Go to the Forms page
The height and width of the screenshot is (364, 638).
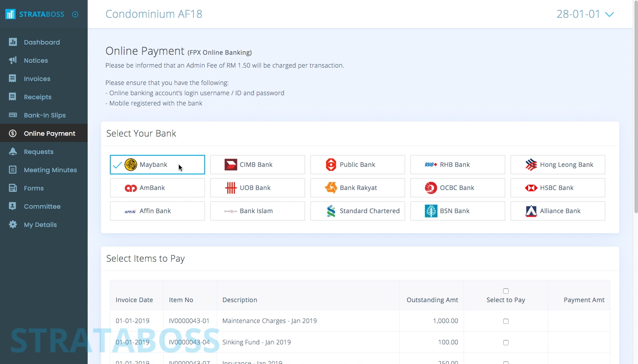44,188
